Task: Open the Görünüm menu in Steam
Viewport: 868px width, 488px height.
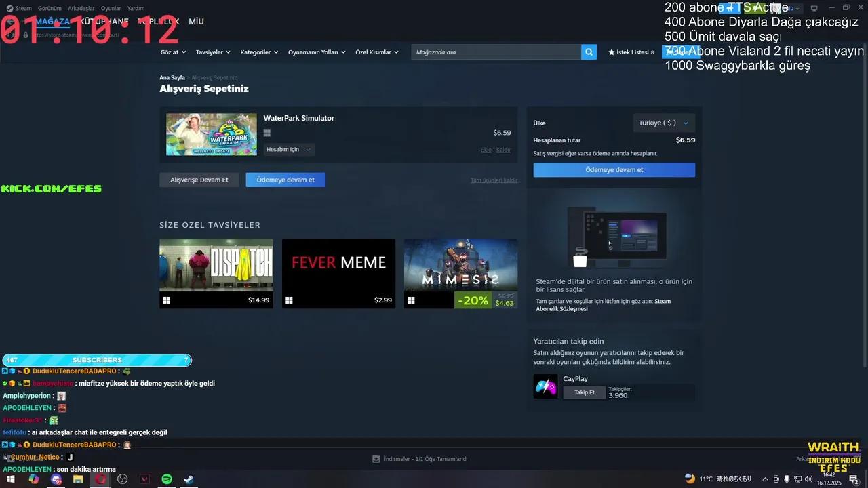Action: 50,8
